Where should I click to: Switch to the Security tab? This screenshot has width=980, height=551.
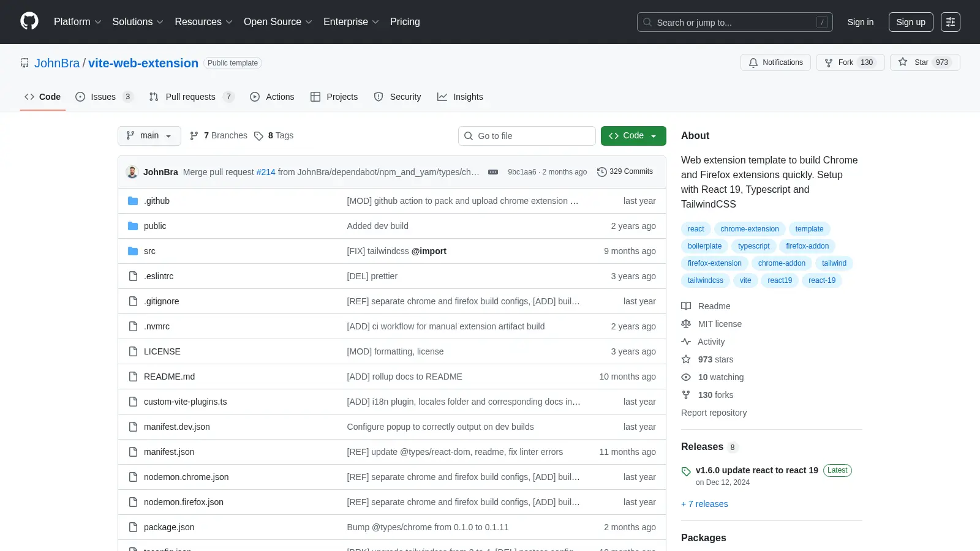pyautogui.click(x=398, y=97)
